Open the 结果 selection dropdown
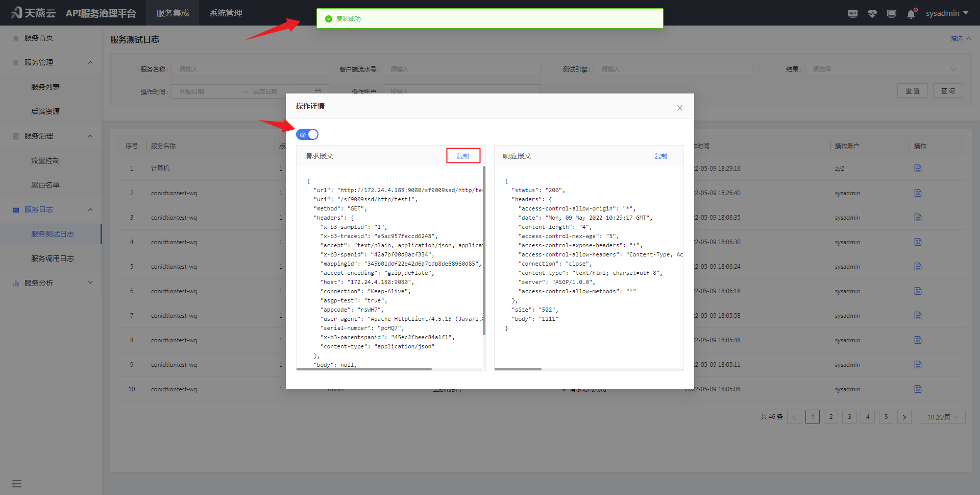 pyautogui.click(x=883, y=69)
